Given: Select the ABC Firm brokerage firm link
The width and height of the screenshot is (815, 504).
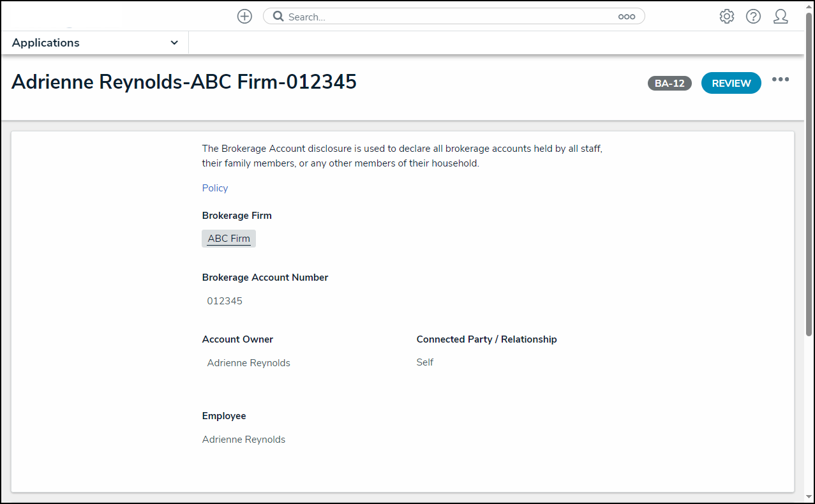Looking at the screenshot, I should (x=228, y=238).
